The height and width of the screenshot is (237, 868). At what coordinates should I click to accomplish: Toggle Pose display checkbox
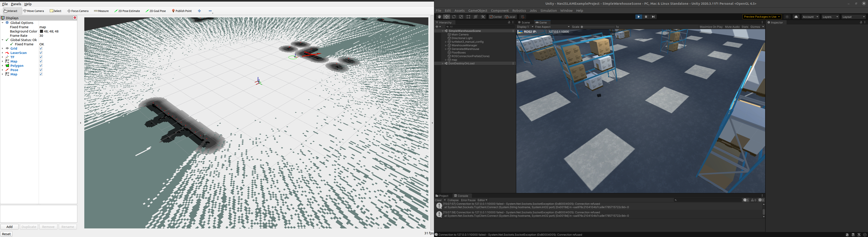point(41,70)
